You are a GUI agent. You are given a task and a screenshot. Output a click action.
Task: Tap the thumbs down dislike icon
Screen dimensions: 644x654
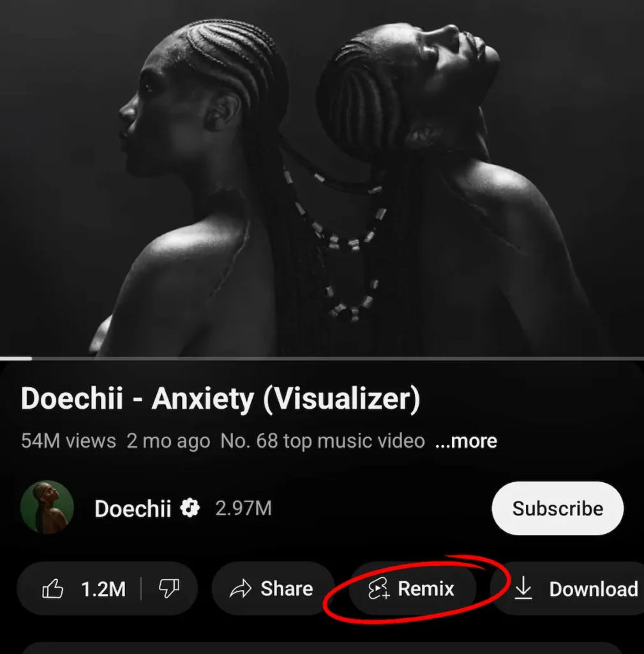(168, 589)
